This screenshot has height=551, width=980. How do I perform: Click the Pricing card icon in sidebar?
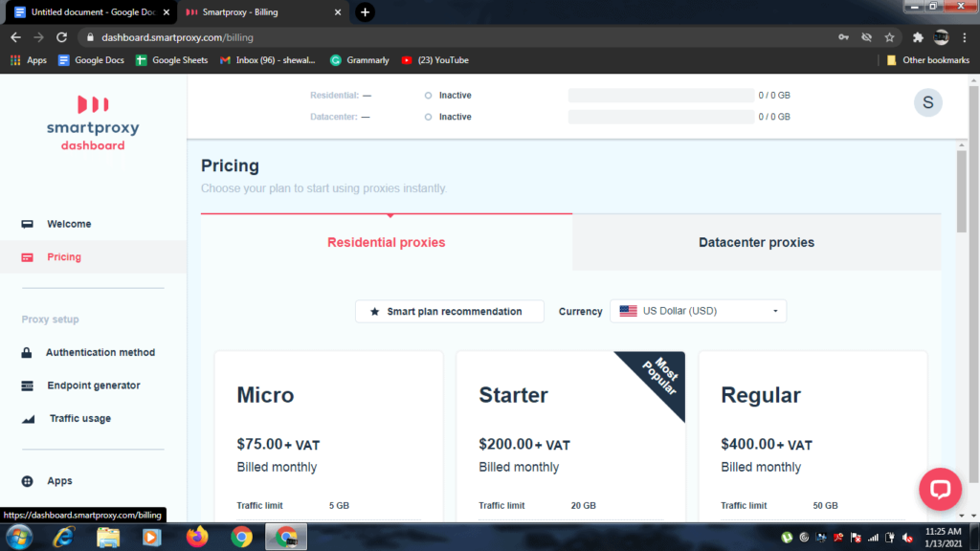[27, 257]
